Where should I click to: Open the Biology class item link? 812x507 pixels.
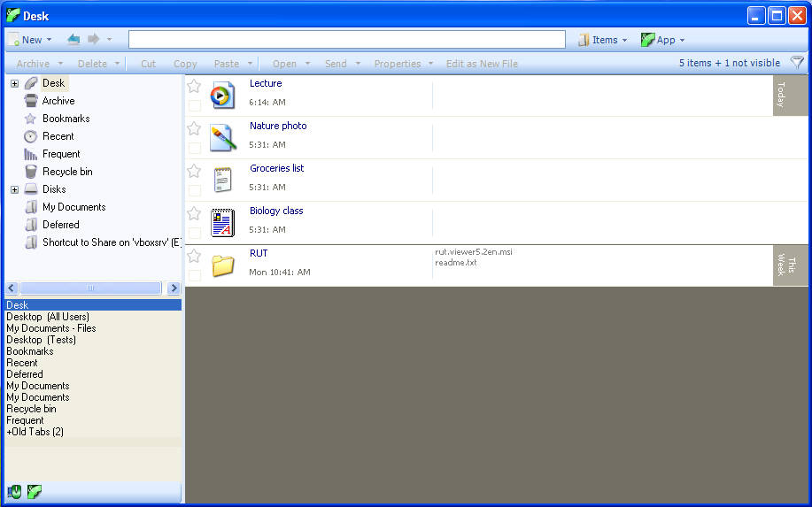[x=276, y=211]
